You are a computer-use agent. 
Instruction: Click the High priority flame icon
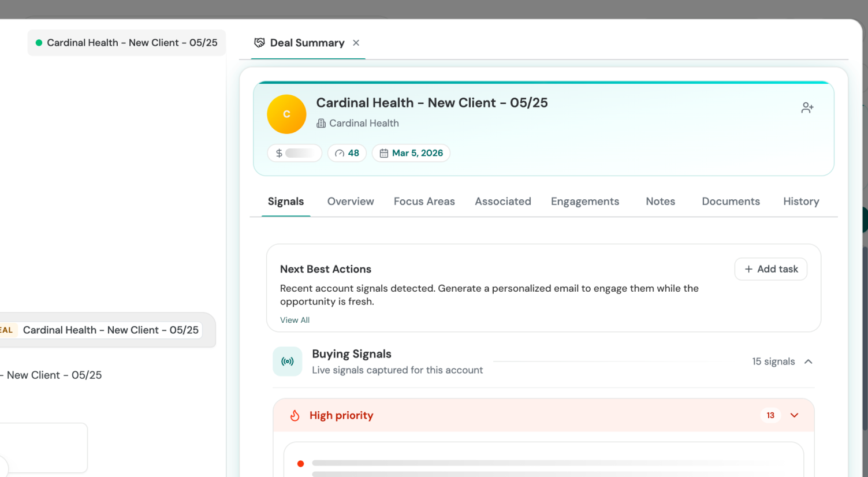click(x=295, y=415)
